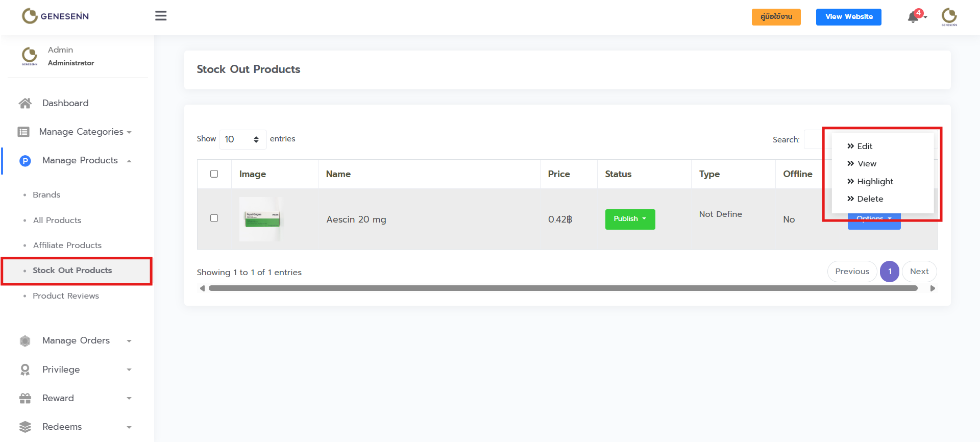Select Highlight from the options menu

(875, 181)
